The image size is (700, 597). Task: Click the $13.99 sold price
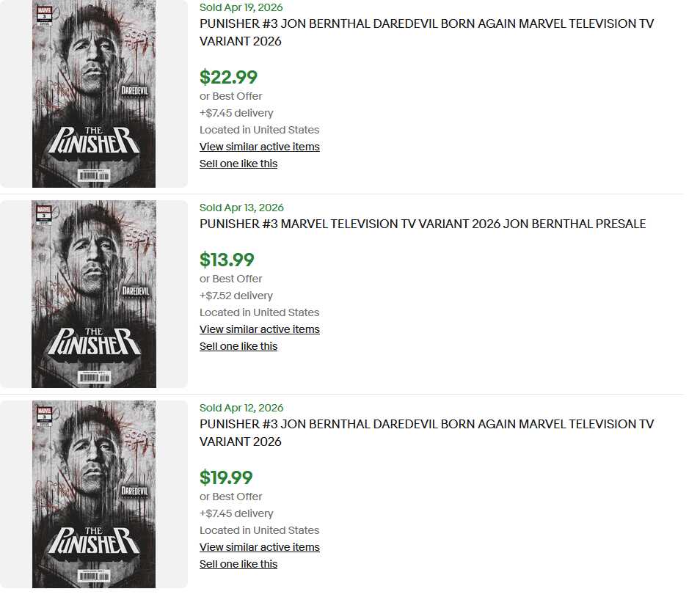pos(227,260)
